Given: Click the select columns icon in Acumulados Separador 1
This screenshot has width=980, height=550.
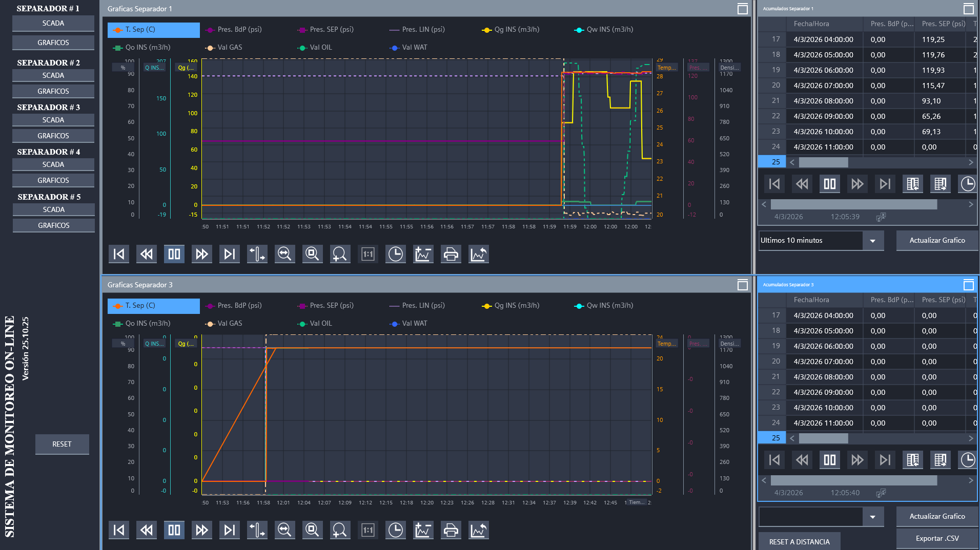Looking at the screenshot, I should click(912, 184).
